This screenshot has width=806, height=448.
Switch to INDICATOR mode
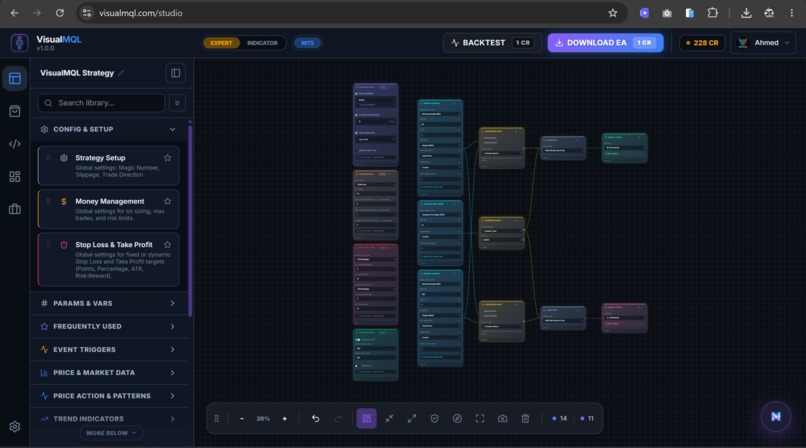pos(262,43)
